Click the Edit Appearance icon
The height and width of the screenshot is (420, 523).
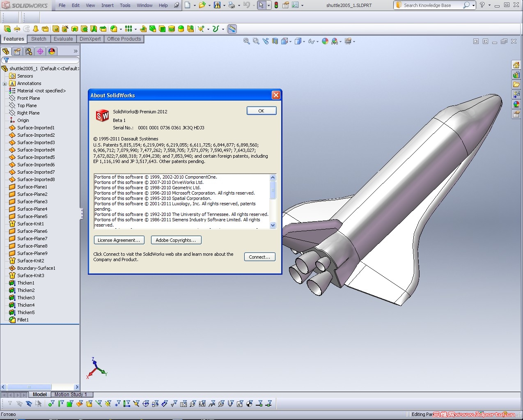(324, 41)
